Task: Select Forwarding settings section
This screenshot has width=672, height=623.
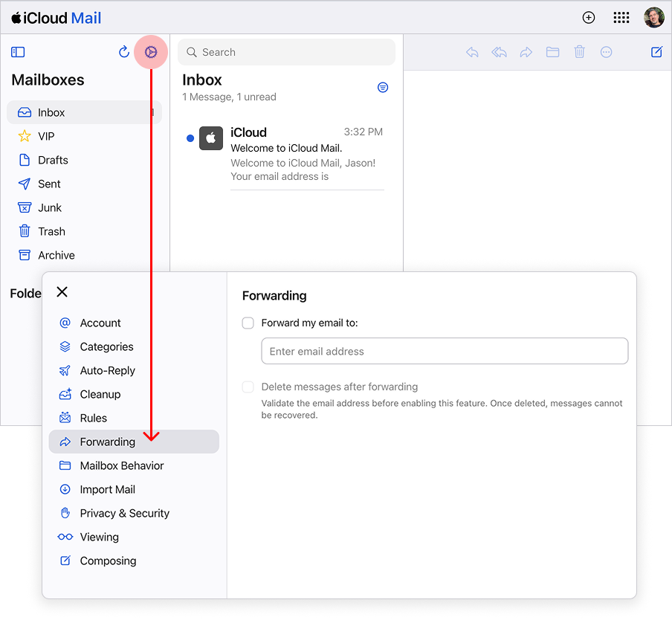Action: [x=134, y=442]
